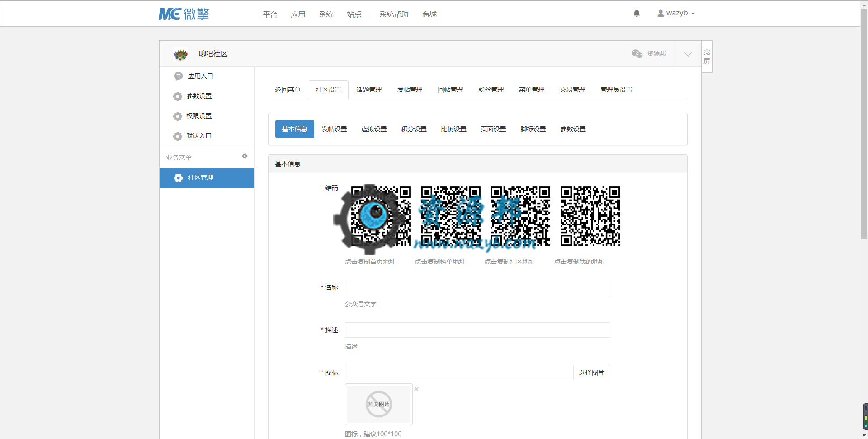Toggle 宽屏 wide screen mode
The height and width of the screenshot is (439, 868).
[x=707, y=57]
